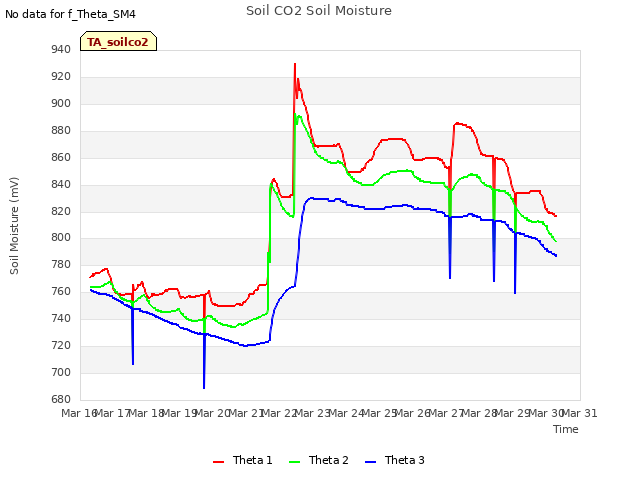The image size is (640, 480).
Task: Click the 920 y-axis tick label
Action: click(x=61, y=77)
